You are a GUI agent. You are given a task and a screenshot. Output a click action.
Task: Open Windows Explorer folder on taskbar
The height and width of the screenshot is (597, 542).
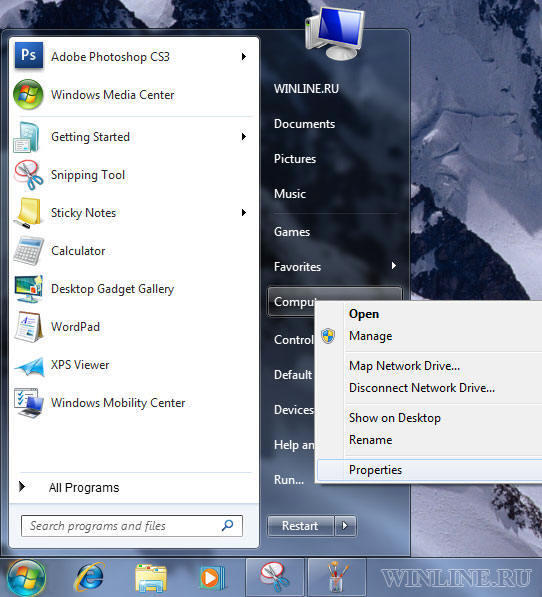tap(151, 578)
